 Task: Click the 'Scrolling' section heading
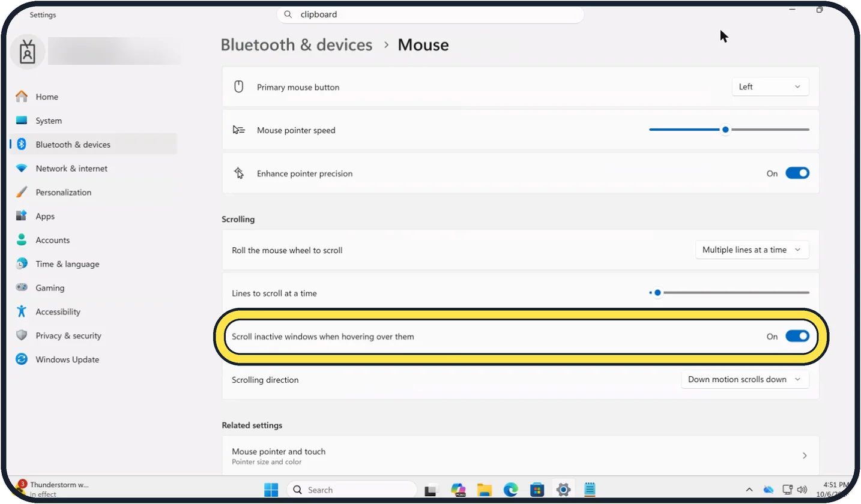coord(238,219)
